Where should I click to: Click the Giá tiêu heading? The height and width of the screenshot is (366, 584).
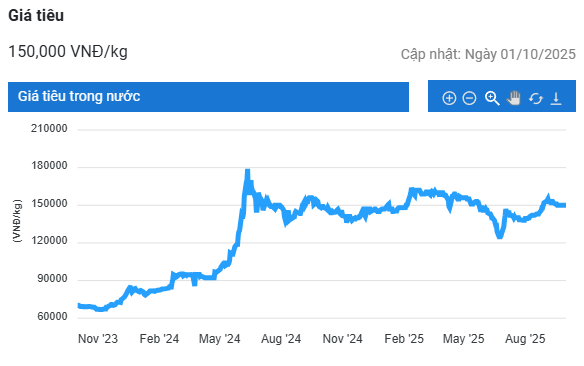(x=36, y=16)
